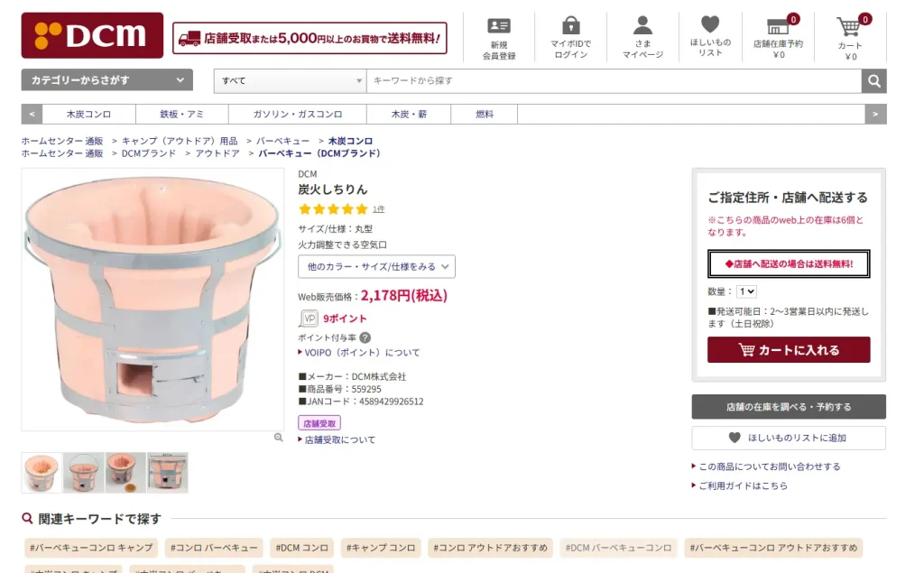Switch to the 鉄板・アミ category tab
924x573 pixels.
(181, 115)
